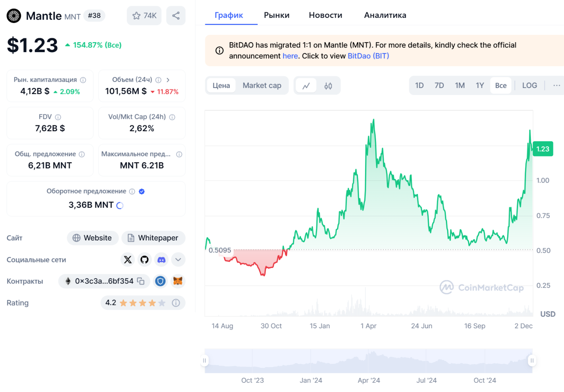Open the share icon button
Image resolution: width=564 pixels, height=392 pixels.
pyautogui.click(x=176, y=15)
